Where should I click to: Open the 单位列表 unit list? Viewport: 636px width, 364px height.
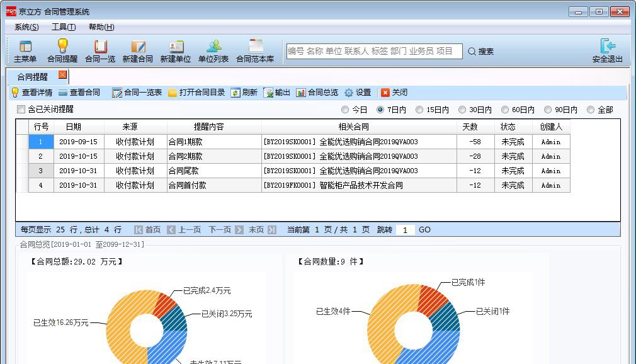point(213,48)
